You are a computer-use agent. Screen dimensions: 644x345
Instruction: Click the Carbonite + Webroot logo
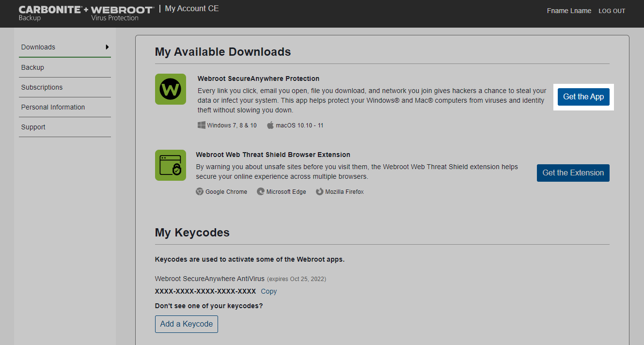[86, 13]
